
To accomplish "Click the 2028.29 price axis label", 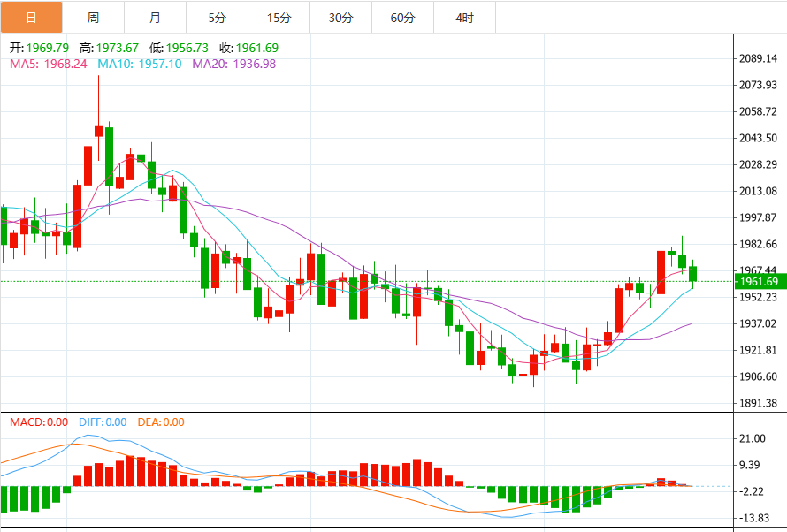I will [758, 164].
